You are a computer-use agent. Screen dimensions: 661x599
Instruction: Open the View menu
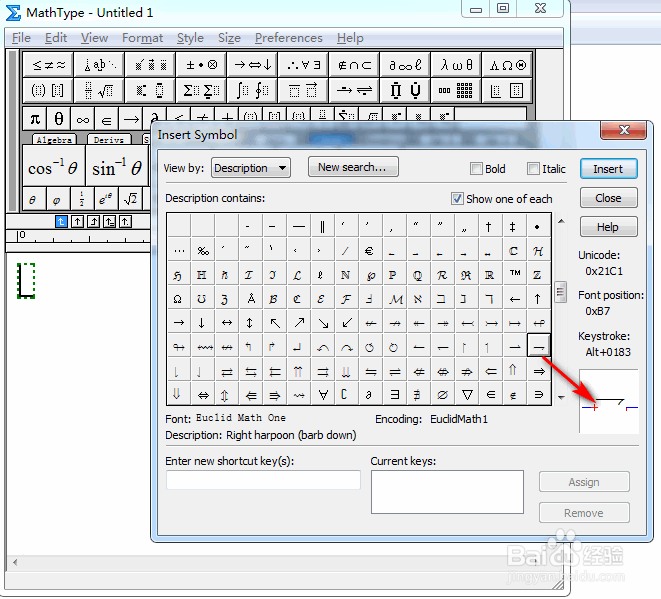(x=94, y=38)
